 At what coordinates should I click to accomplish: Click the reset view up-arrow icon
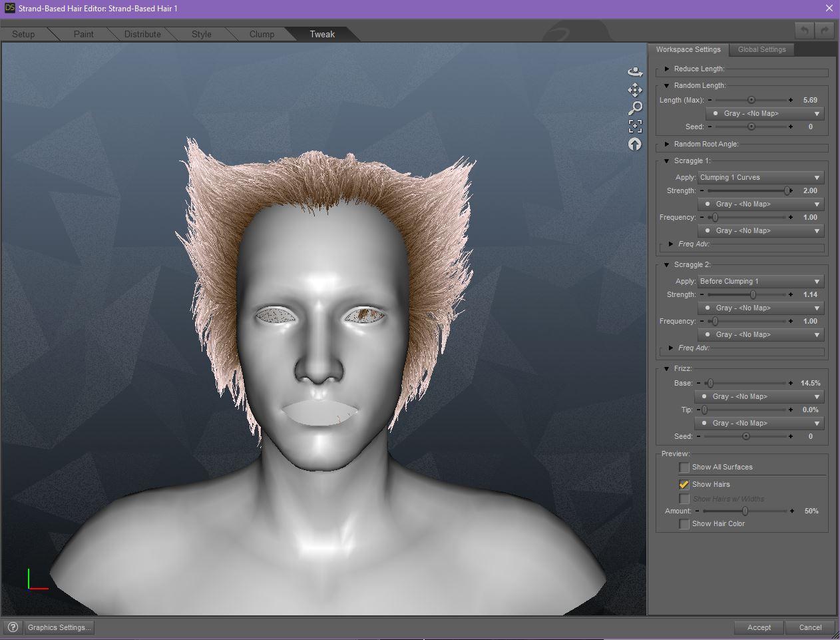[635, 144]
